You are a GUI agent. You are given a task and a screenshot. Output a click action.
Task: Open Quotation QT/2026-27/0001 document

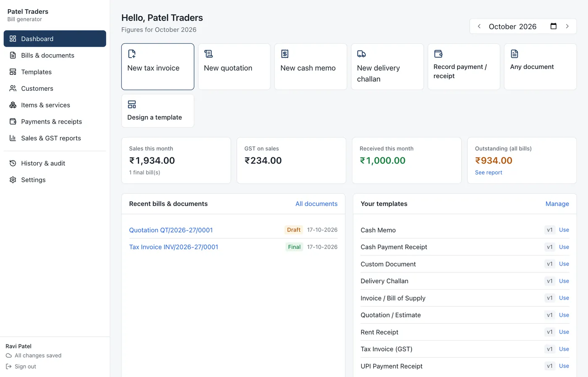pyautogui.click(x=171, y=230)
